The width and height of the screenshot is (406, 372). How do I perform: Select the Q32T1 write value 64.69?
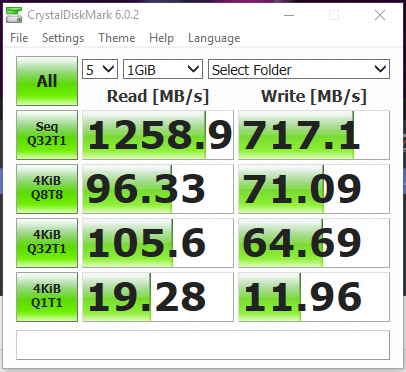click(314, 243)
